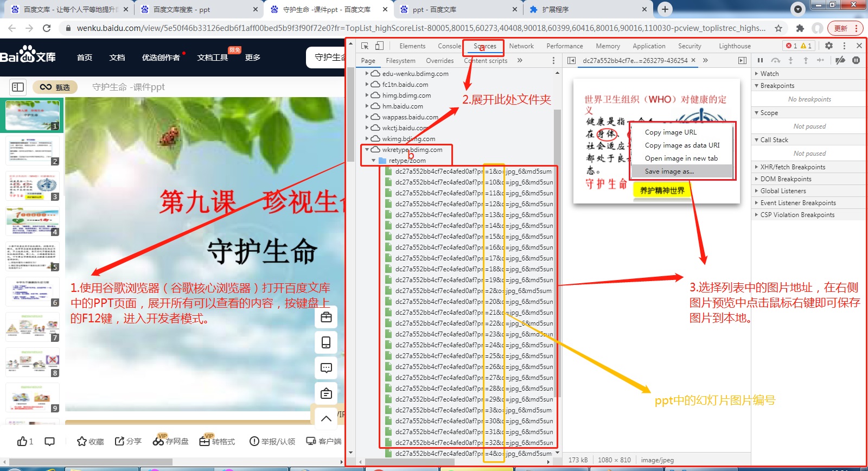
Task: Collapse the retype/zoom folder
Action: click(x=373, y=160)
